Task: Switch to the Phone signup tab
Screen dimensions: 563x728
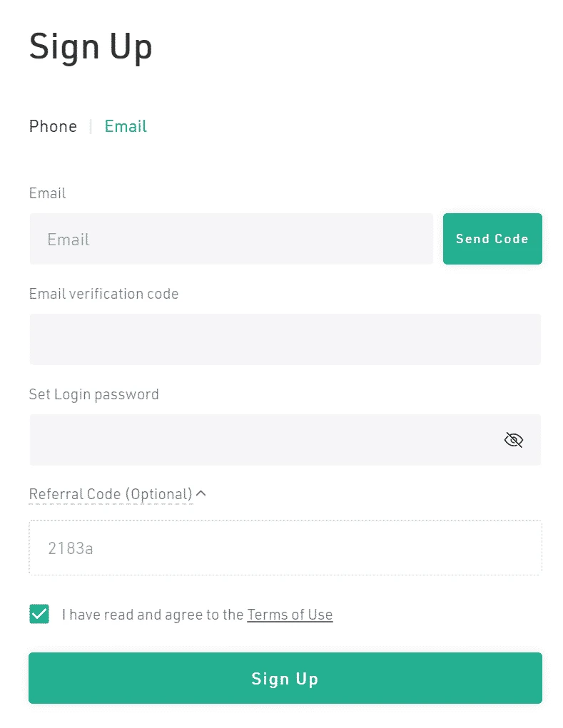Action: 53,126
